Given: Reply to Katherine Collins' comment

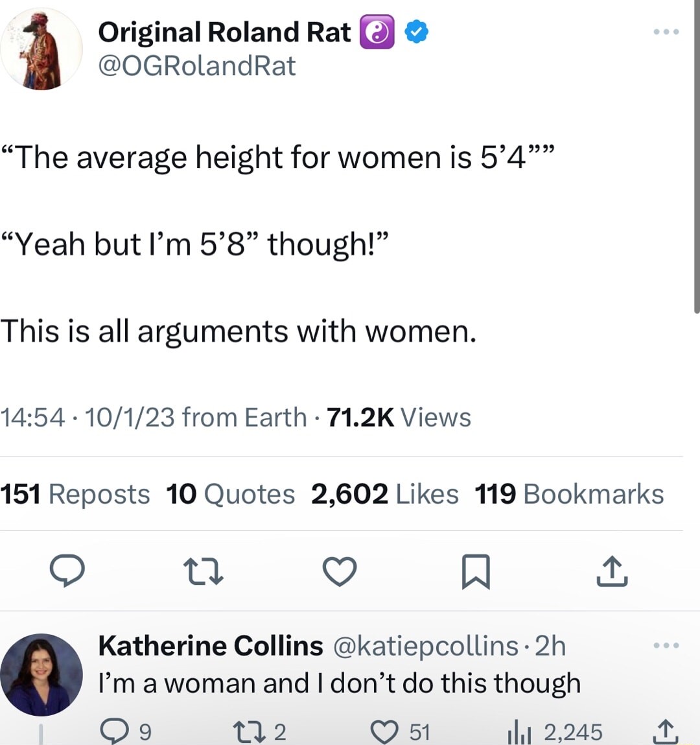Looking at the screenshot, I should (x=126, y=731).
